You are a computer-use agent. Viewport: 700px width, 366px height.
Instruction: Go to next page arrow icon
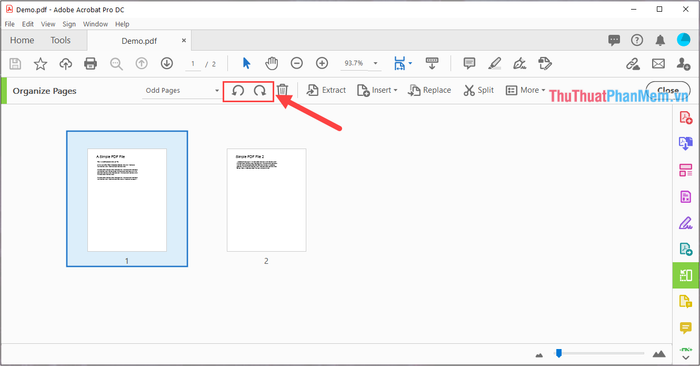pyautogui.click(x=167, y=63)
